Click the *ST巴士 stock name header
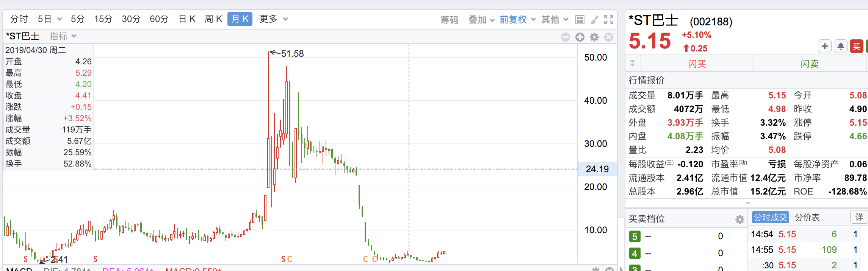This screenshot has height=271, width=868. [653, 20]
